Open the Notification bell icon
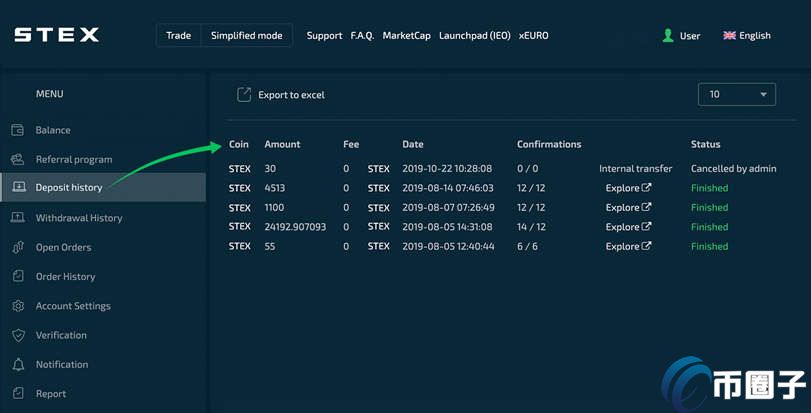This screenshot has width=811, height=413. (18, 364)
